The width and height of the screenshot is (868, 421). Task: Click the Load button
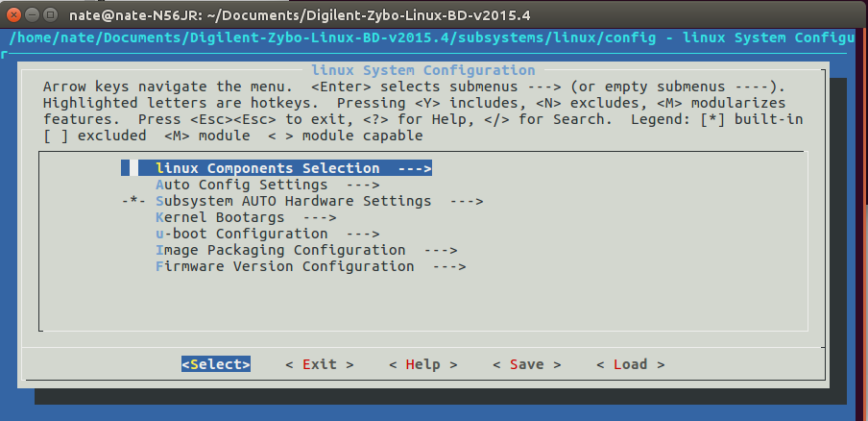[630, 364]
